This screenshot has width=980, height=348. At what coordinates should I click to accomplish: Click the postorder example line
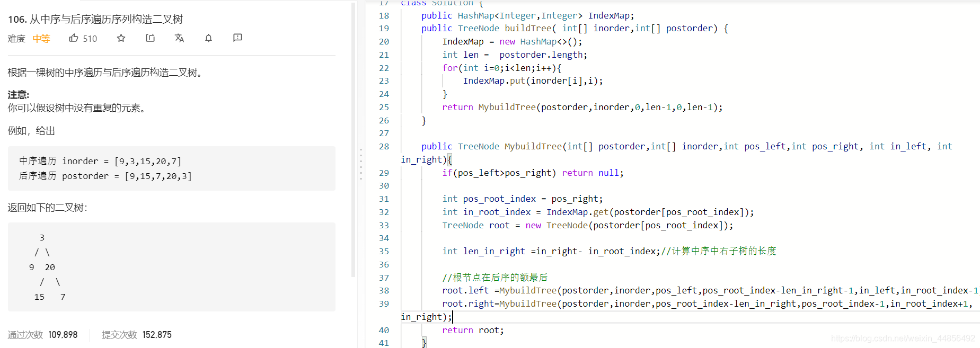[105, 176]
